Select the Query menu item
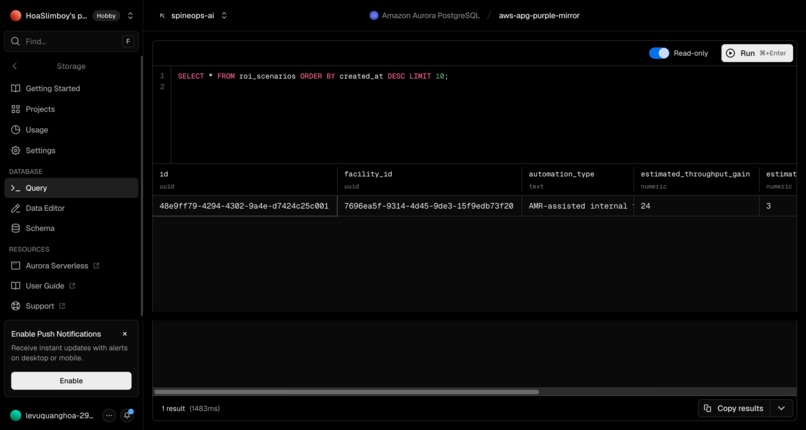The width and height of the screenshot is (806, 430). coord(71,188)
